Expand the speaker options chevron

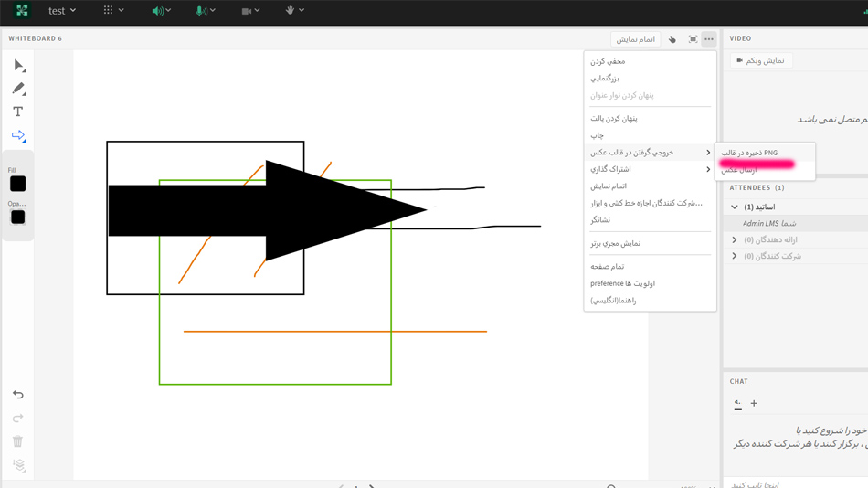coord(168,10)
